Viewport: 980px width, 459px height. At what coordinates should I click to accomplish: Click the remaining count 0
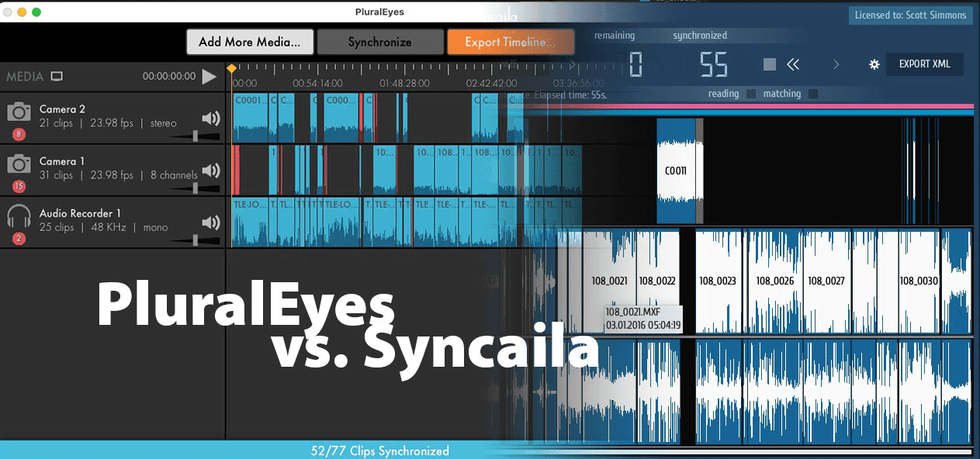[x=635, y=64]
